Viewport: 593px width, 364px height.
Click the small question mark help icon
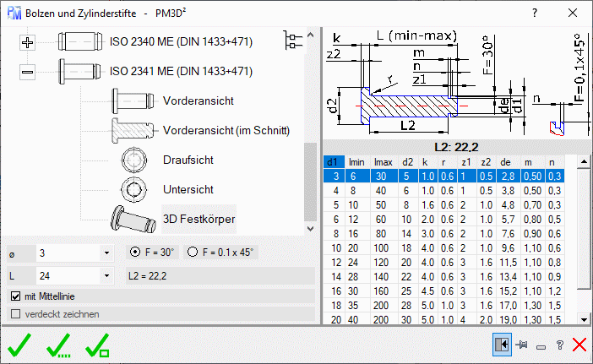[559, 345]
